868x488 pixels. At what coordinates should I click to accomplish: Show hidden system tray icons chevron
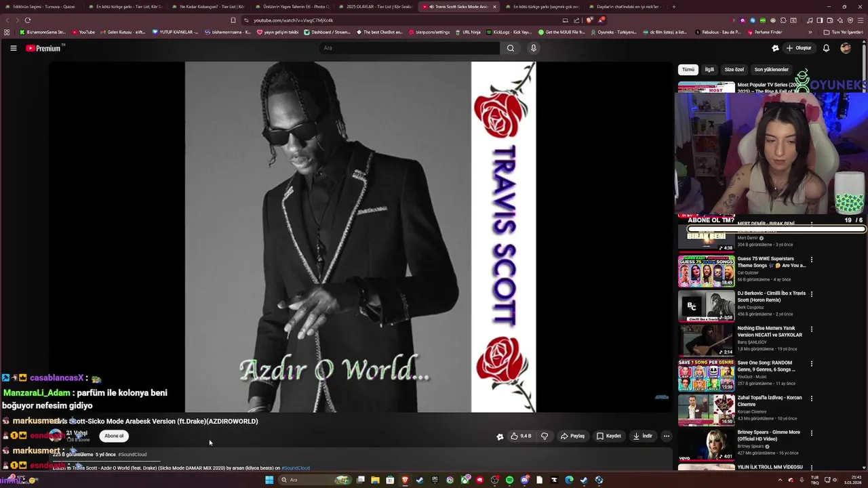781,480
